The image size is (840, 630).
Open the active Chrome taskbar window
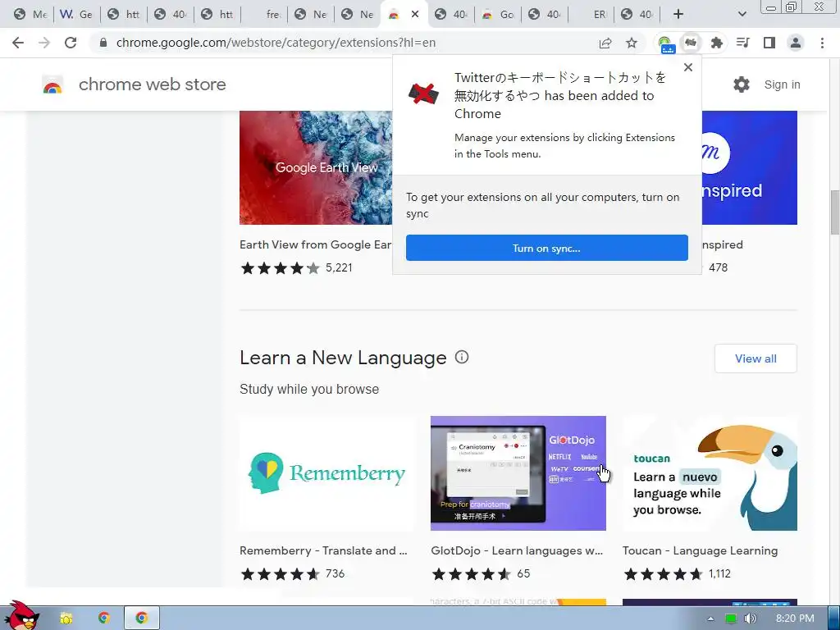[x=141, y=619]
